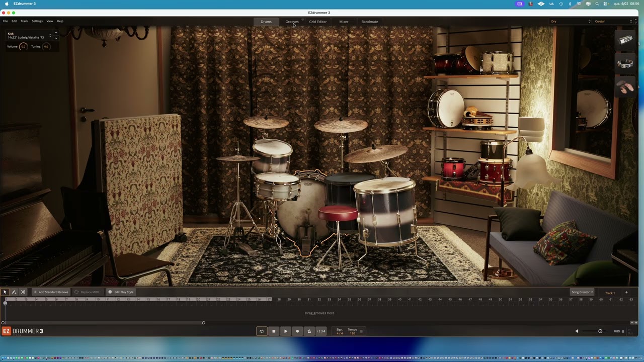Viewport: 644px width, 362px height.
Task: Step to next kick drum
Action: pyautogui.click(x=56, y=38)
